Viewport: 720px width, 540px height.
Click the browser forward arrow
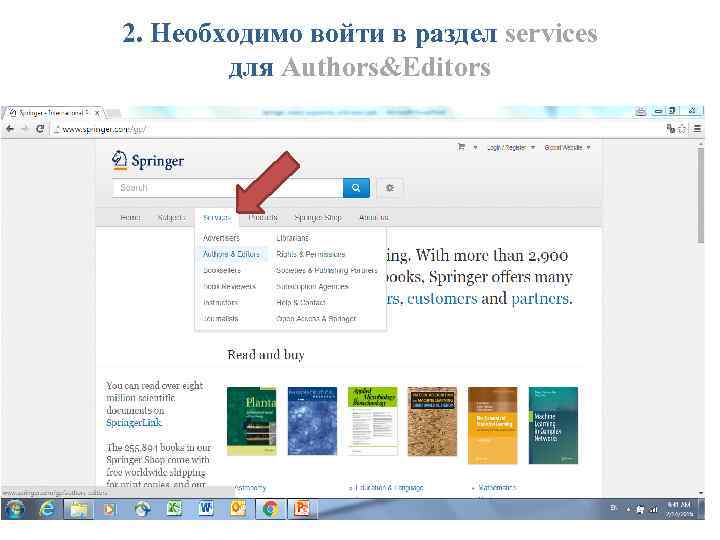click(25, 129)
